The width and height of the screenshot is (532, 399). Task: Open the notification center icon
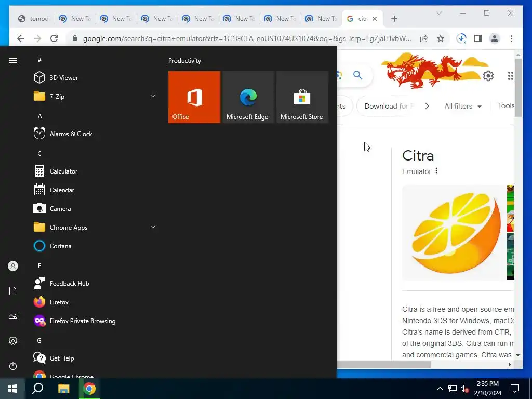tap(515, 389)
